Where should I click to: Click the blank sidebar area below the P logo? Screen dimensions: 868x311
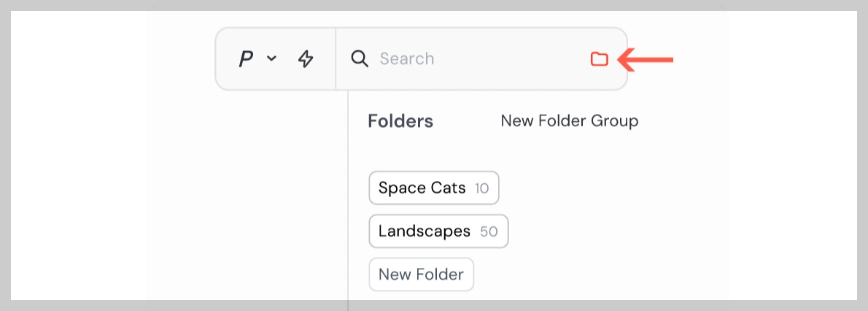point(248,190)
